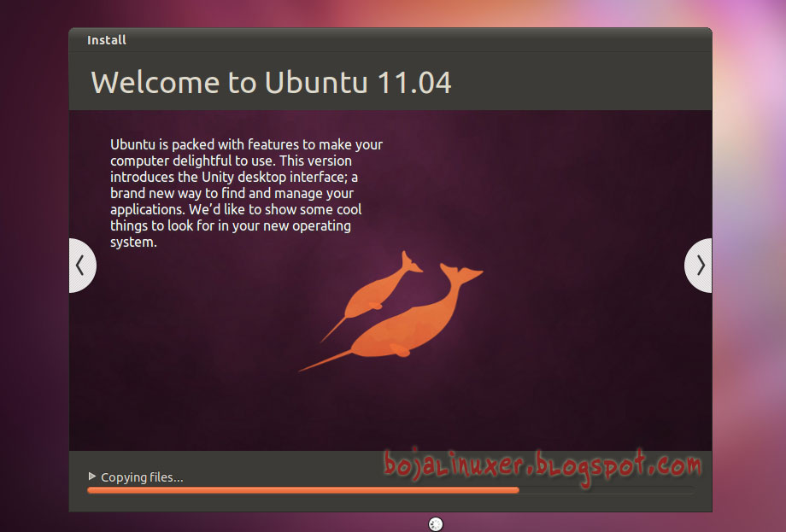The height and width of the screenshot is (532, 786).
Task: Click the empty title bar beside Install
Action: [x=416, y=40]
